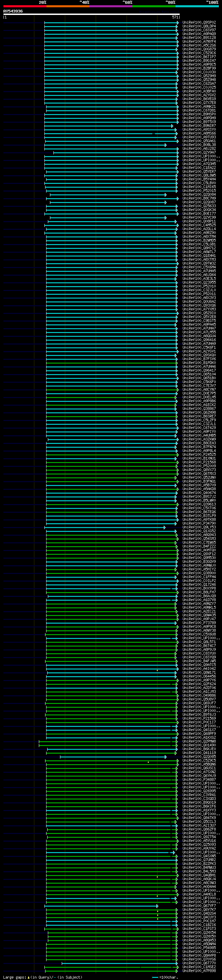The width and height of the screenshot is (222, 980).
Task: Pick the UniRef100_A9TU93 row label
Action: pyautogui.click(x=199, y=137)
